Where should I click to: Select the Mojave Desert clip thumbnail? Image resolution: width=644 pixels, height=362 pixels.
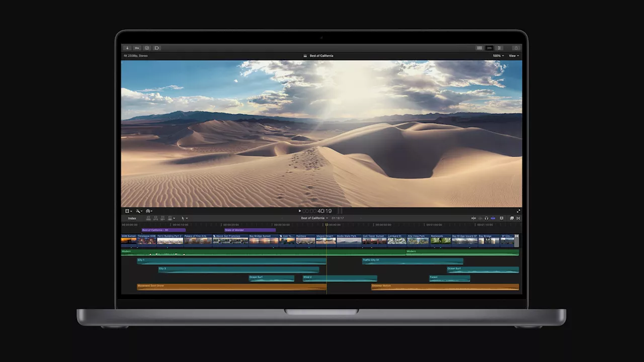[326, 241]
